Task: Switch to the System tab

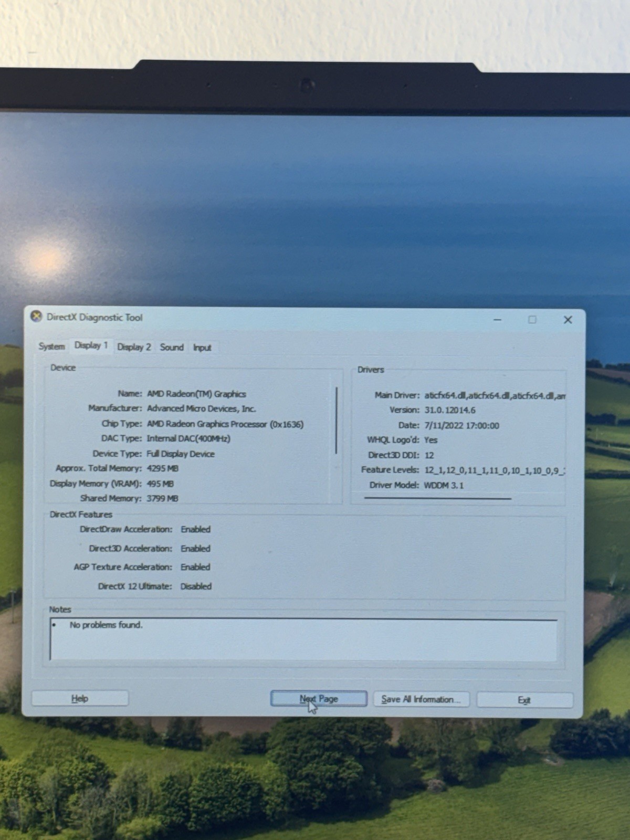Action: tap(51, 346)
